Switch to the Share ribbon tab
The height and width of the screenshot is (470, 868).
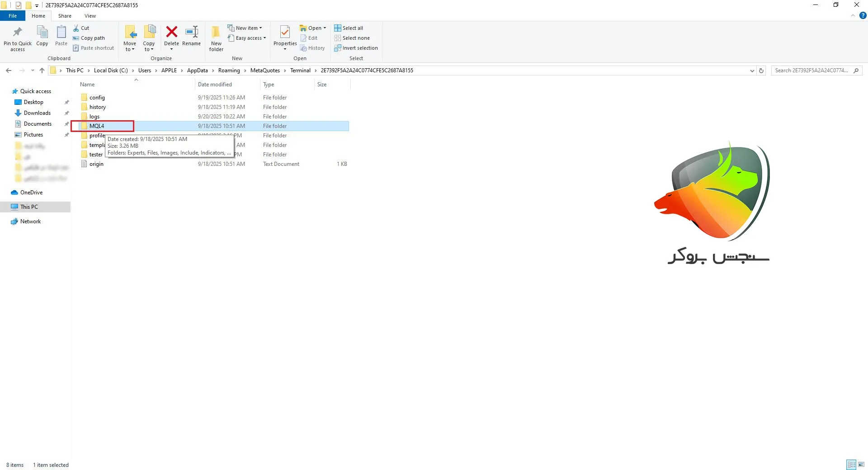[x=65, y=16]
